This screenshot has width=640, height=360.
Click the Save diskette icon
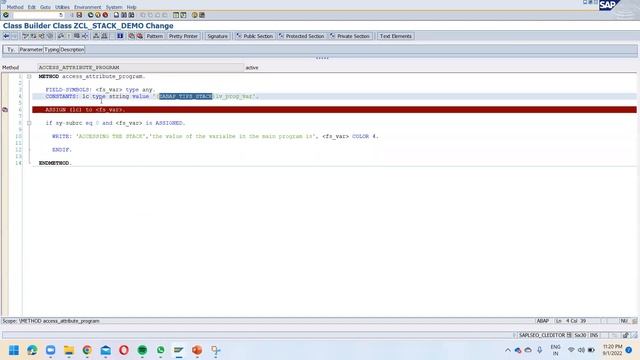point(79,15)
